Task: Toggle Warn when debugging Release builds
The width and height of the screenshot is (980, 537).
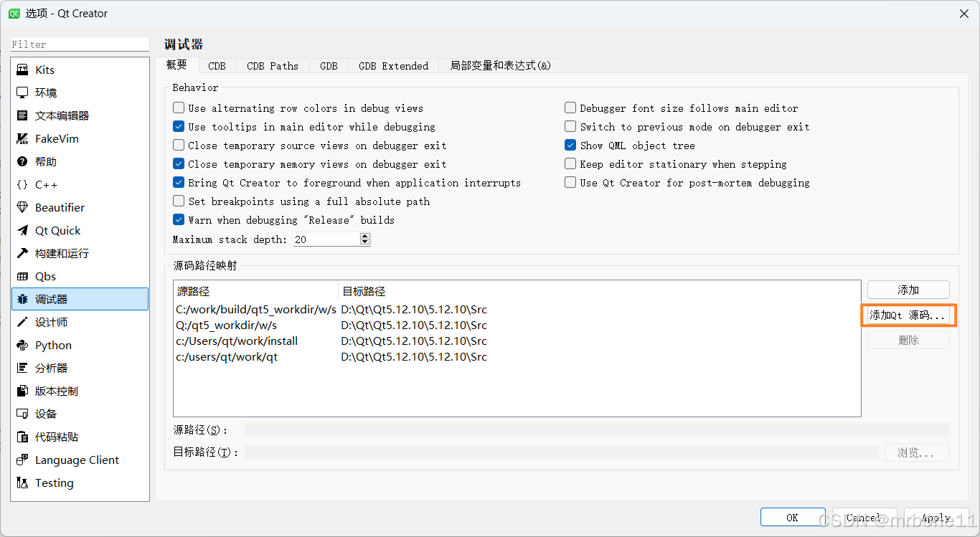Action: point(179,220)
